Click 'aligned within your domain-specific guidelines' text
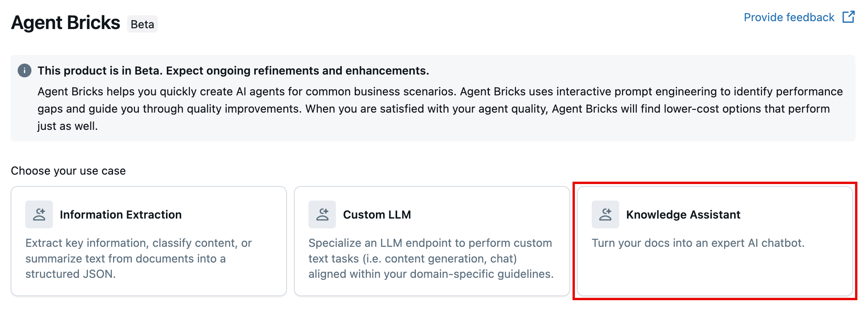868x310 pixels. tap(431, 274)
